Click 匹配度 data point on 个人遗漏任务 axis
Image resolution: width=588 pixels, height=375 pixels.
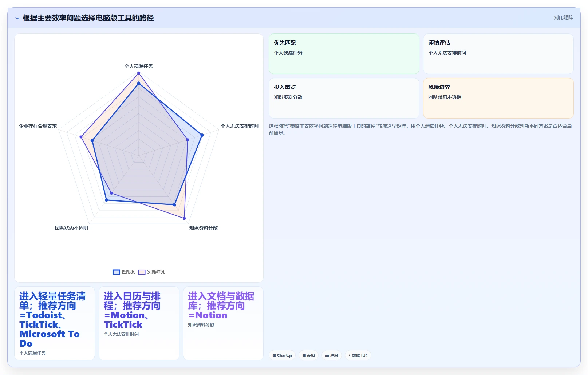point(139,83)
